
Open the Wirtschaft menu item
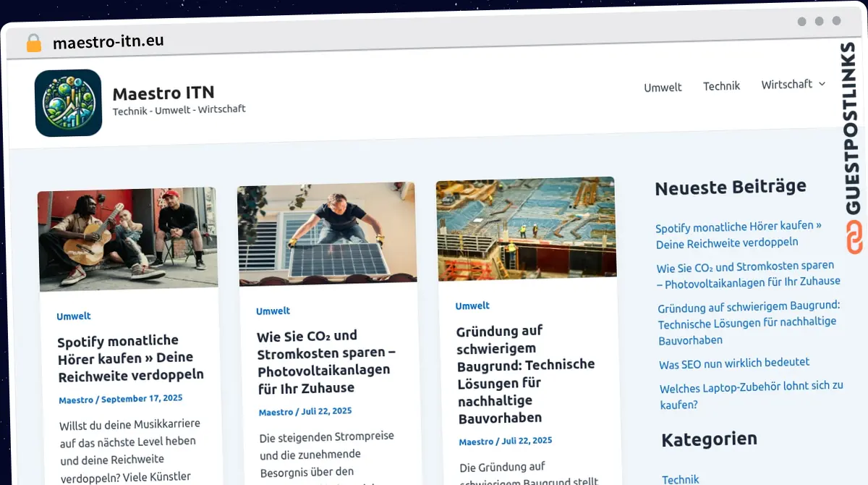pos(786,85)
